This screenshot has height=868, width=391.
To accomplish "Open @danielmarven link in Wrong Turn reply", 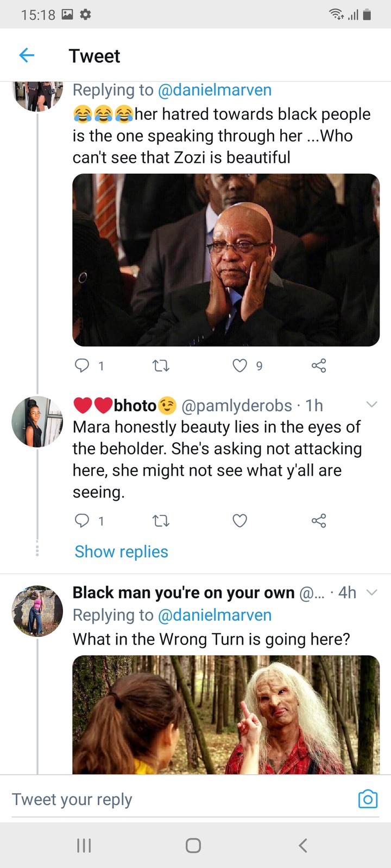I will (x=215, y=615).
